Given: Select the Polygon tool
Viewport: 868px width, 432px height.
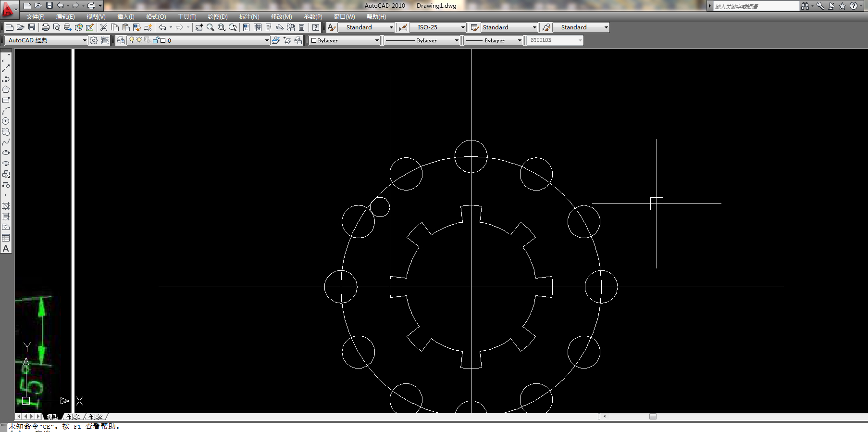Looking at the screenshot, I should [6, 89].
